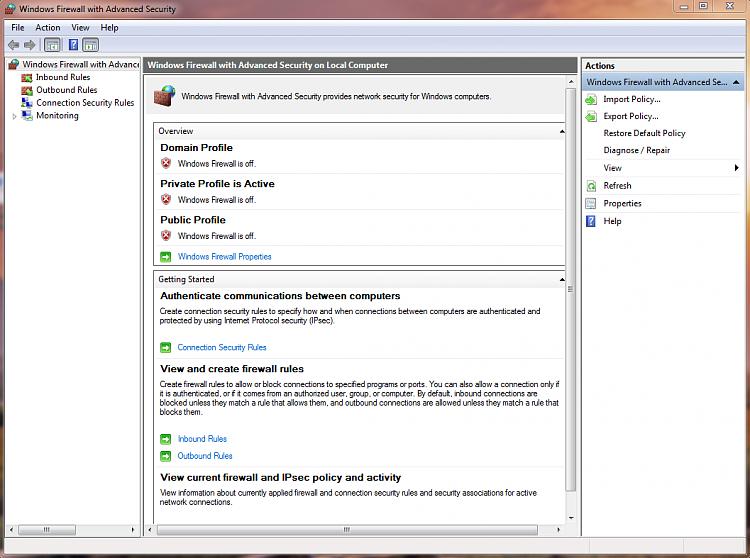Click the center pane scroll-up arrow

click(x=571, y=82)
